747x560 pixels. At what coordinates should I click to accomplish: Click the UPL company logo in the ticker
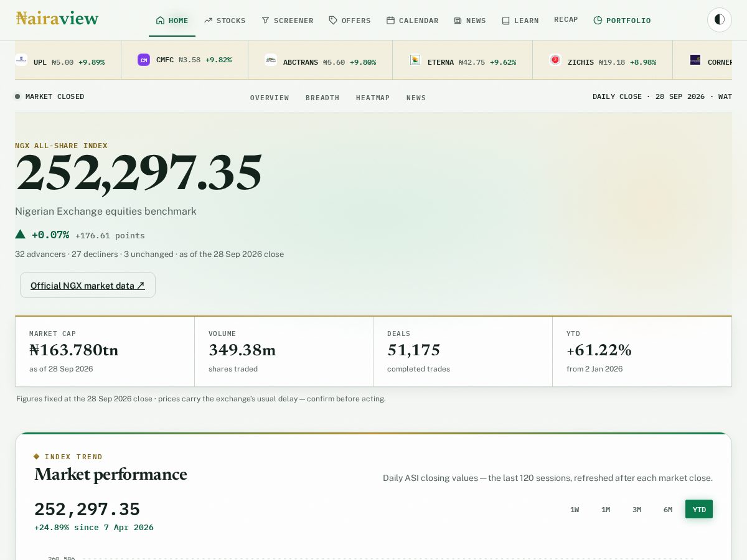point(21,60)
